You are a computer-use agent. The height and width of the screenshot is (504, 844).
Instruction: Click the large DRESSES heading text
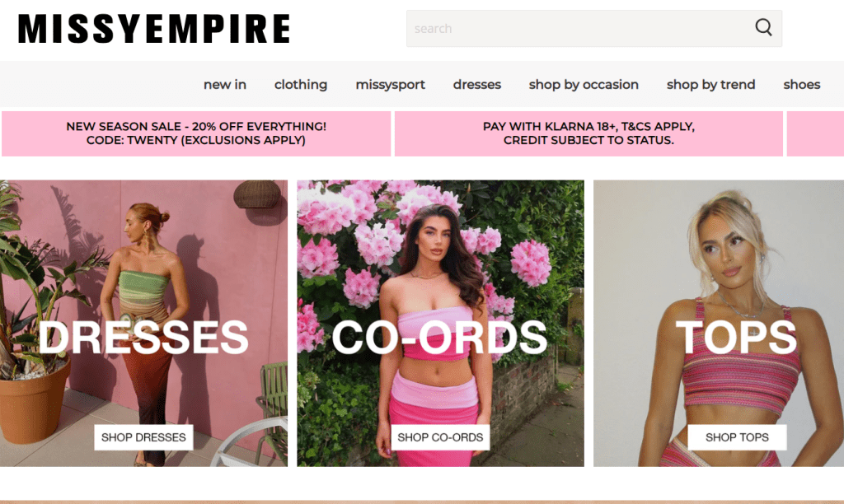pyautogui.click(x=143, y=338)
